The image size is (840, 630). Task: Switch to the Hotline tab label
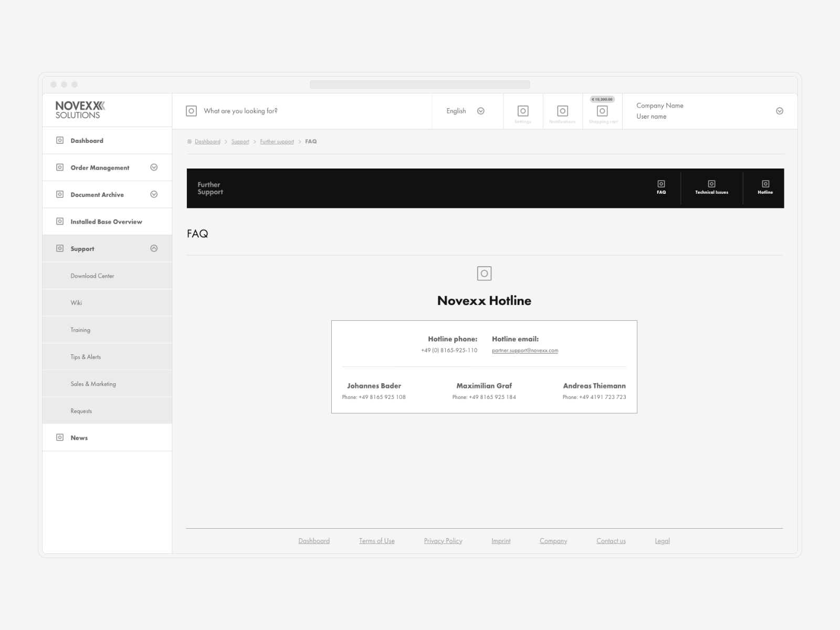click(765, 192)
